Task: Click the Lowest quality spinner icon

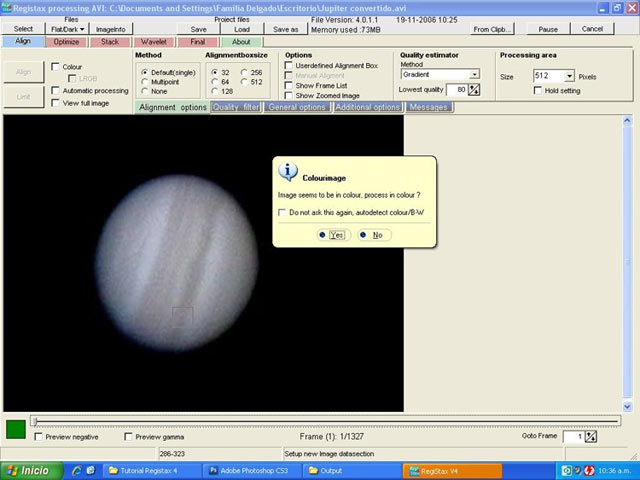Action: click(x=475, y=90)
